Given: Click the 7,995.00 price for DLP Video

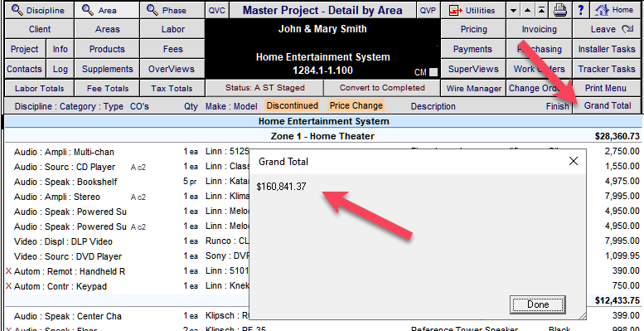Looking at the screenshot, I should pyautogui.click(x=622, y=241).
